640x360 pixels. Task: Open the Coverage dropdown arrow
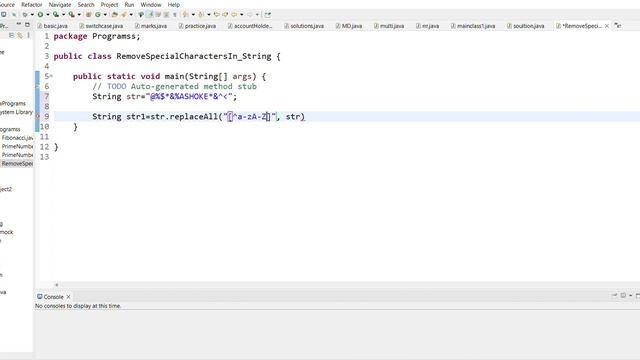click(x=63, y=15)
